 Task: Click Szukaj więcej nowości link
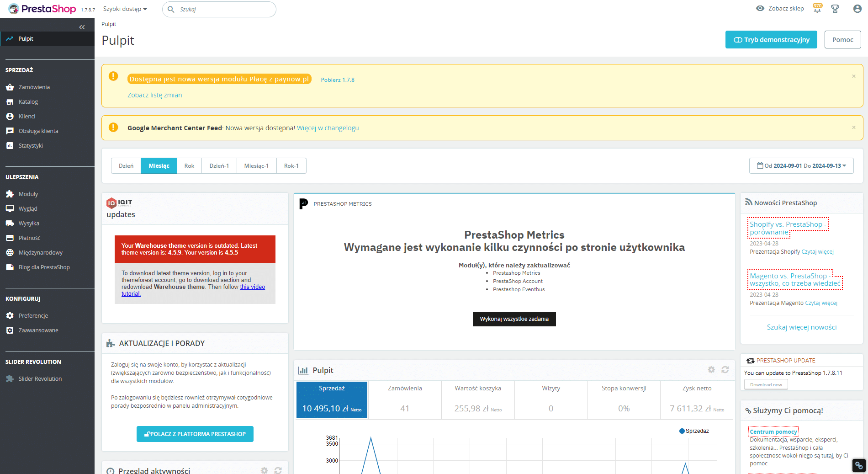(802, 327)
